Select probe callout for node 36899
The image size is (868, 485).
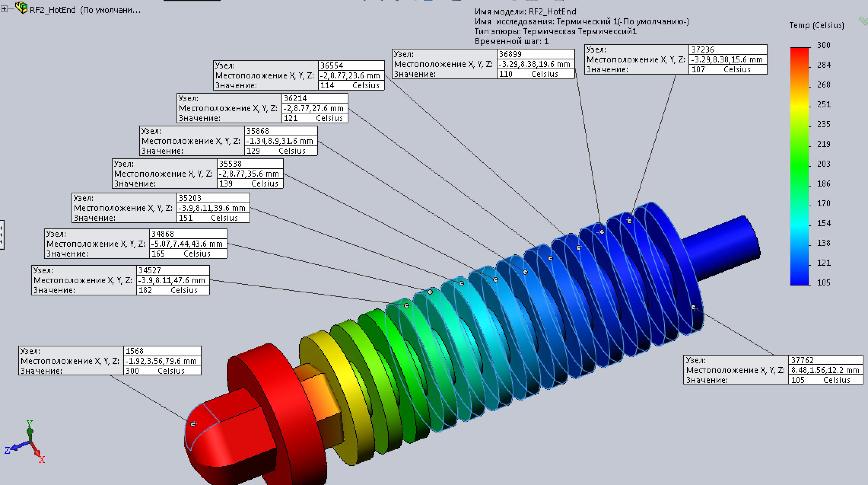(483, 64)
